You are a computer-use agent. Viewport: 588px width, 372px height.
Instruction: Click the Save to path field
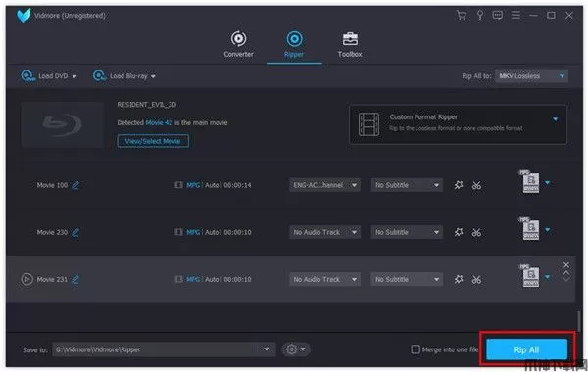click(x=164, y=349)
